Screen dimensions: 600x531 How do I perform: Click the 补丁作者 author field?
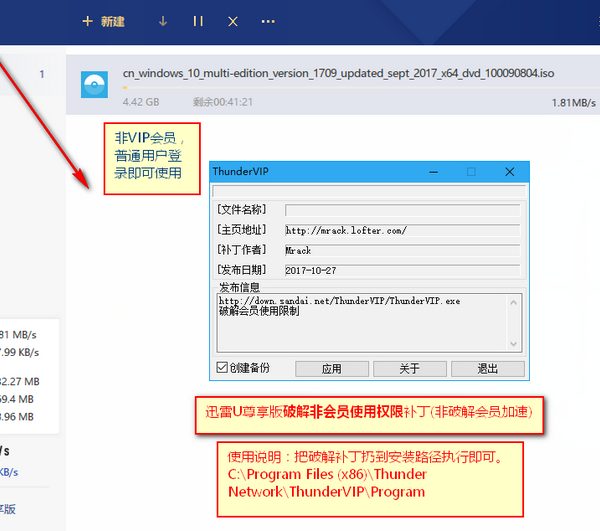tap(402, 250)
